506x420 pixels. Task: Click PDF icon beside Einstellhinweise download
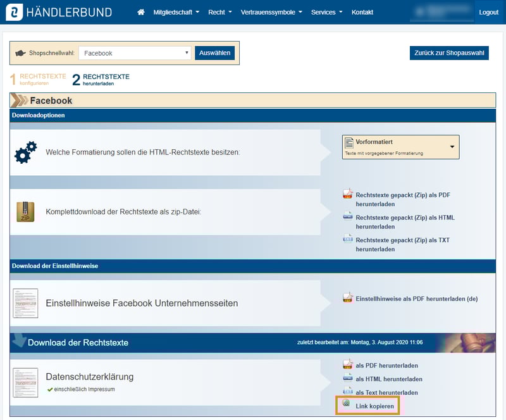(347, 297)
